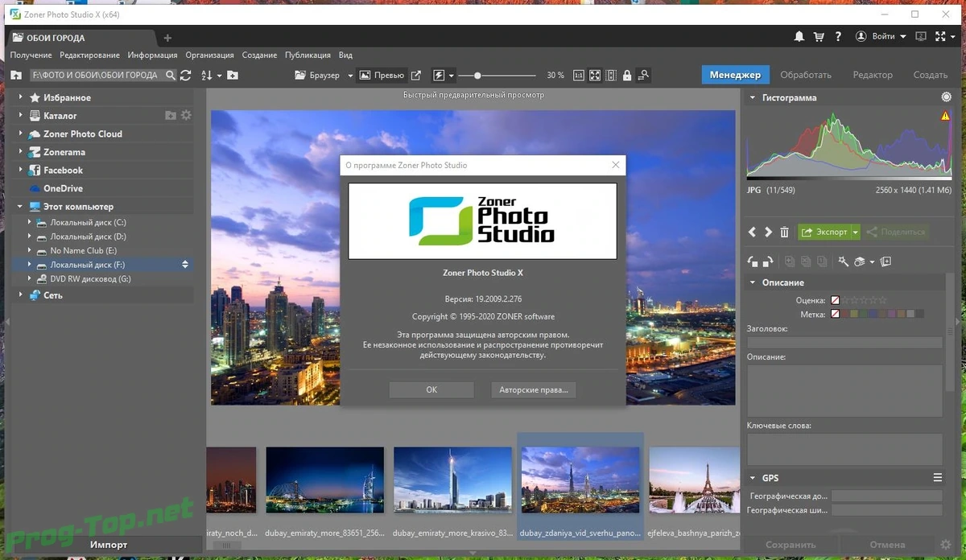Open Histogram panel settings circle icon
This screenshot has width=966, height=560.
[946, 97]
